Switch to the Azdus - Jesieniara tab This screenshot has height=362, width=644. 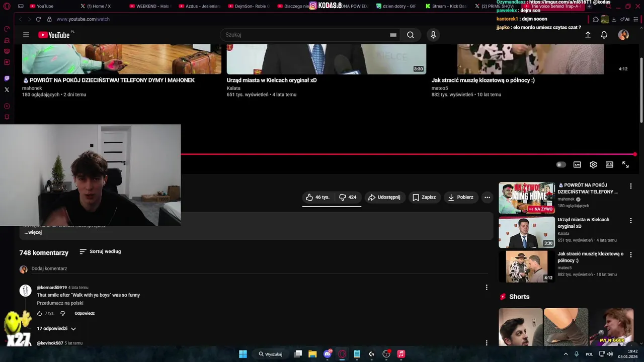coord(199,6)
